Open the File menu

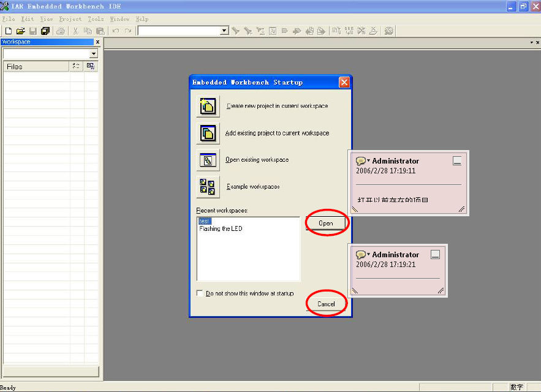point(9,19)
